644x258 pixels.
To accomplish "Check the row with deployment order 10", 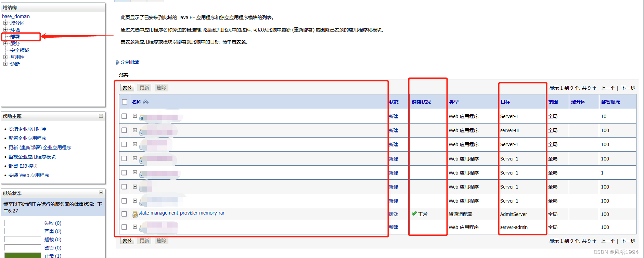I will pos(124,116).
